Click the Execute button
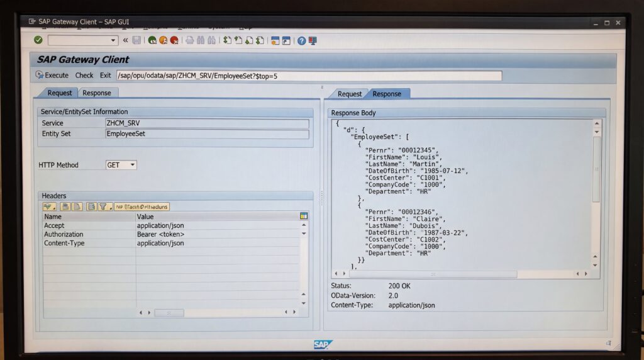This screenshot has width=644, height=360. pyautogui.click(x=52, y=75)
